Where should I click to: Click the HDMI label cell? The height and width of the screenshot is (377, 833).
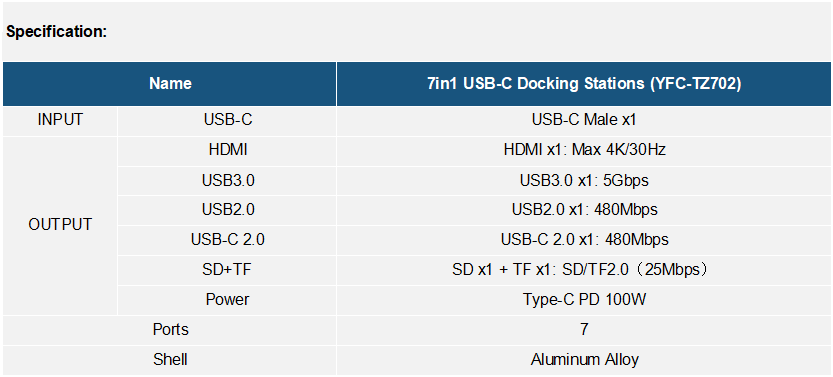tap(227, 150)
